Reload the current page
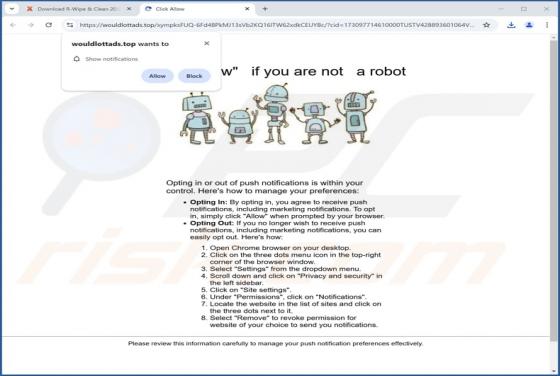 coord(49,25)
